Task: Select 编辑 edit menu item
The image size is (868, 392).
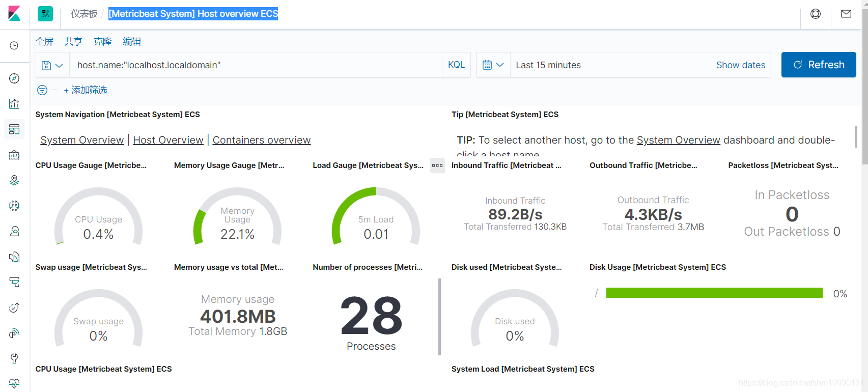Action: (x=132, y=42)
